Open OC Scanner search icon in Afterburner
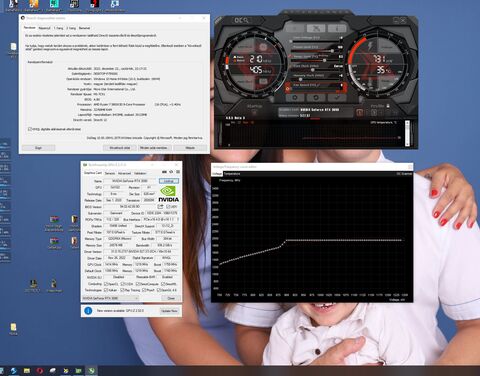480x376 pixels. tap(242, 21)
